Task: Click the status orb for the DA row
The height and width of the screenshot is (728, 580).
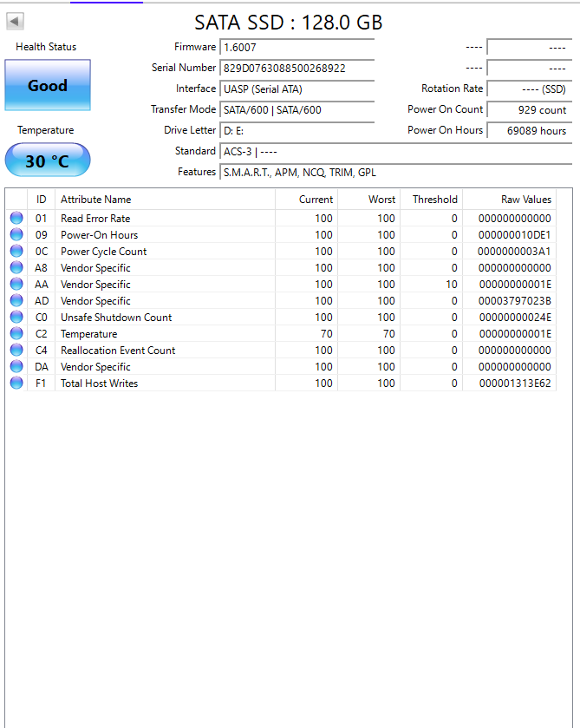Action: point(16,366)
